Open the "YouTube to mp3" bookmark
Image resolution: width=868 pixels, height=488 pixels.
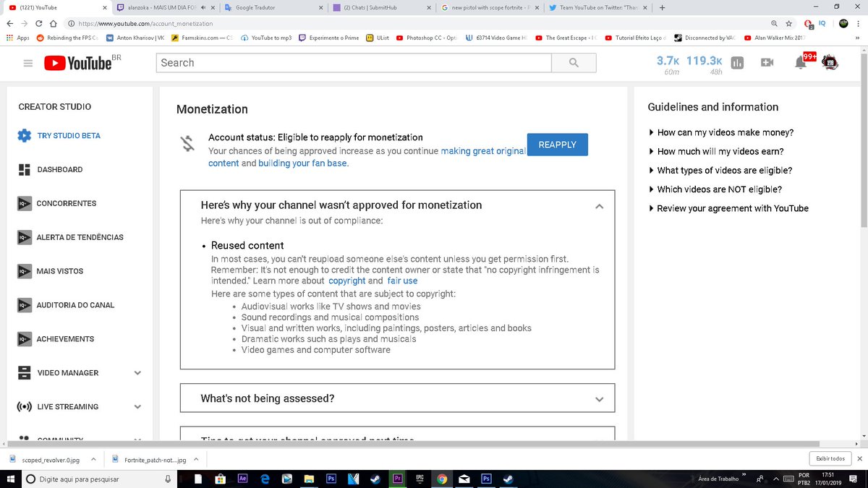point(266,38)
